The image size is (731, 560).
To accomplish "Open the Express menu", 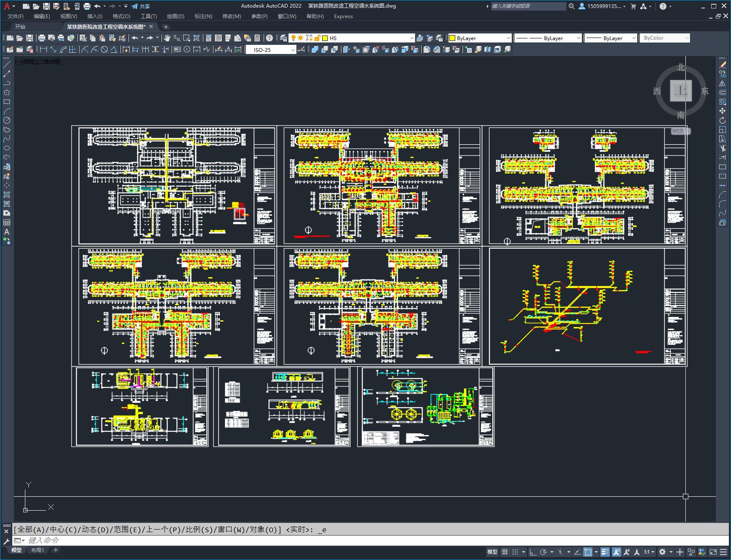I will click(x=343, y=16).
